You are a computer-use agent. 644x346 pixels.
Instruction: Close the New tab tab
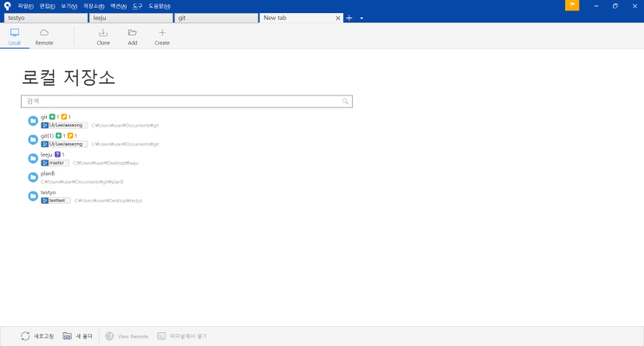tap(338, 18)
